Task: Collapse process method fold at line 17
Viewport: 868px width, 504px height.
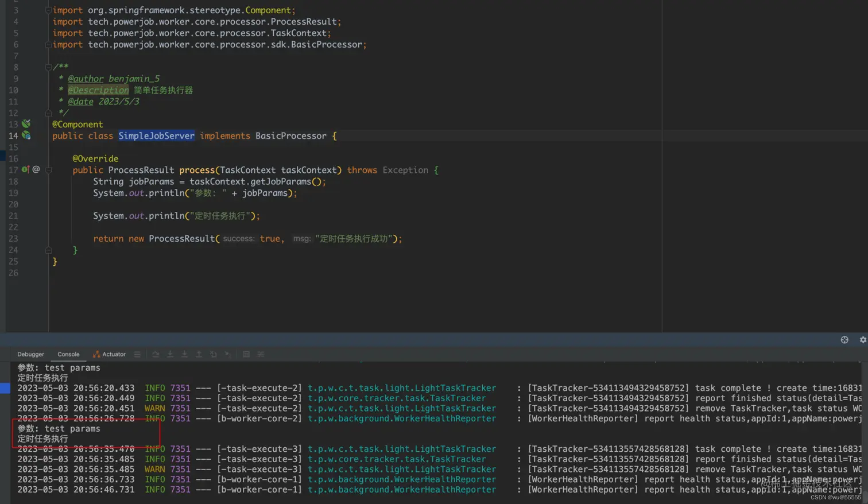Action: (x=48, y=170)
